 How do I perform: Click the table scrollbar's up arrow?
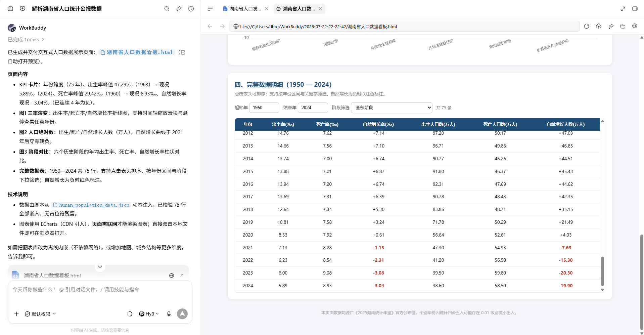[x=602, y=121]
